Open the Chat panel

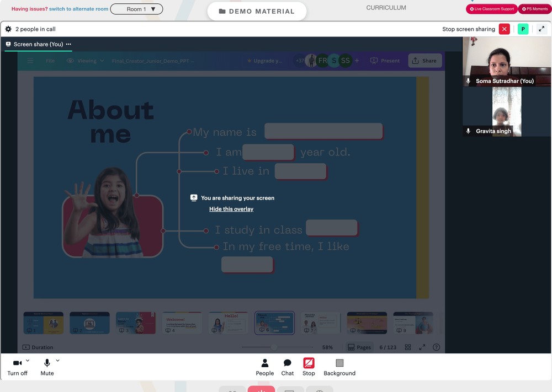pyautogui.click(x=287, y=367)
